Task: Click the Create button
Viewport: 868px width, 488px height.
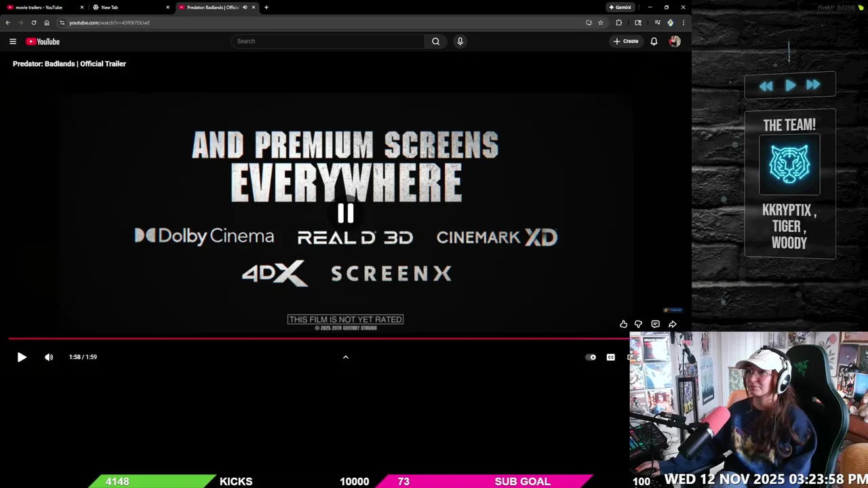Action: coord(625,41)
